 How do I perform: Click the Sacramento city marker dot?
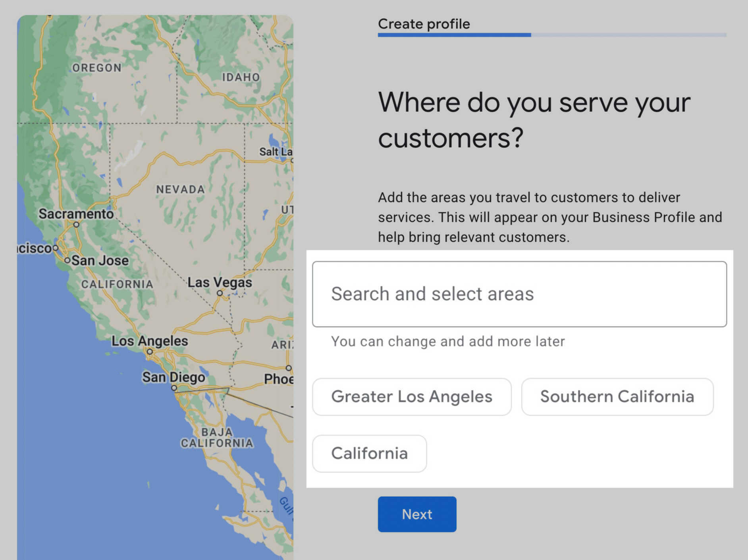pos(76,224)
